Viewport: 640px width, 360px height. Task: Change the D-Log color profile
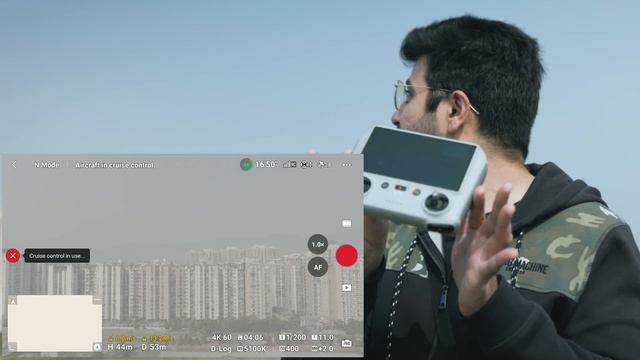click(x=221, y=349)
